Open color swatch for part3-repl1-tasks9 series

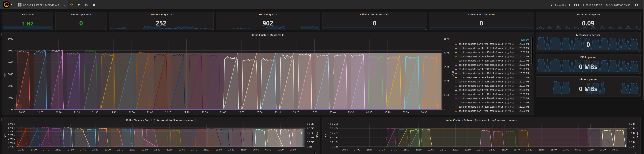tap(456, 94)
